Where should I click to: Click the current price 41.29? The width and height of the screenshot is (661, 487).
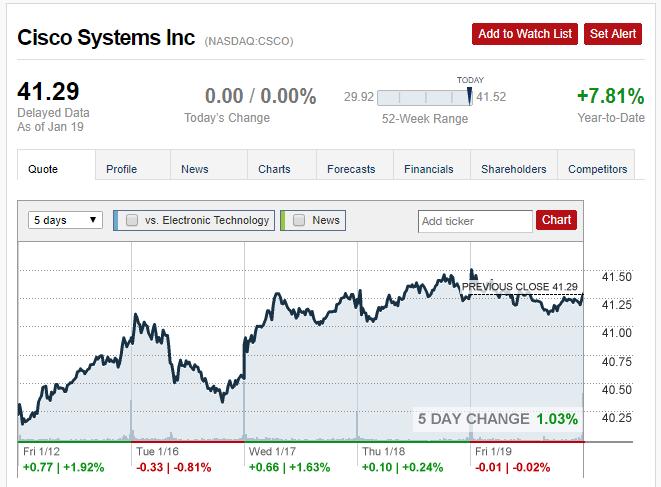[48, 91]
